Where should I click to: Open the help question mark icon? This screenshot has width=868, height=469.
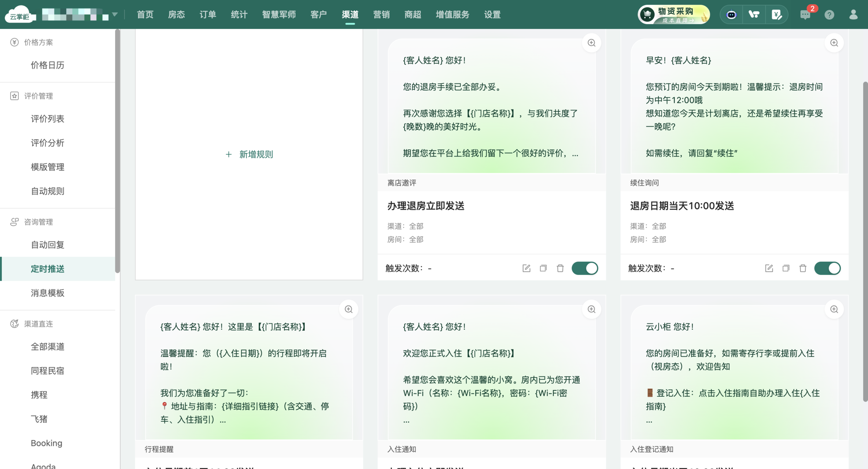click(x=829, y=15)
